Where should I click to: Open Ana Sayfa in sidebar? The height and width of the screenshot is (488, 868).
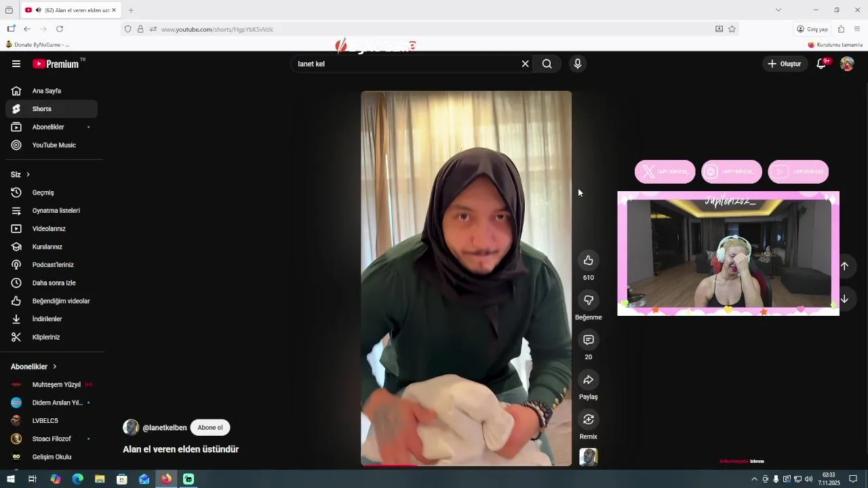(x=52, y=91)
